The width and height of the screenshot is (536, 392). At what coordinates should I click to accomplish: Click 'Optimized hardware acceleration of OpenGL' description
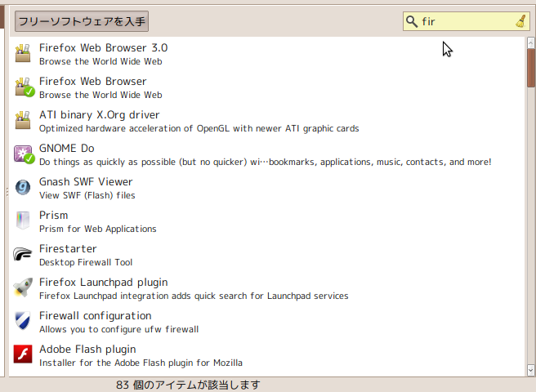click(x=199, y=128)
